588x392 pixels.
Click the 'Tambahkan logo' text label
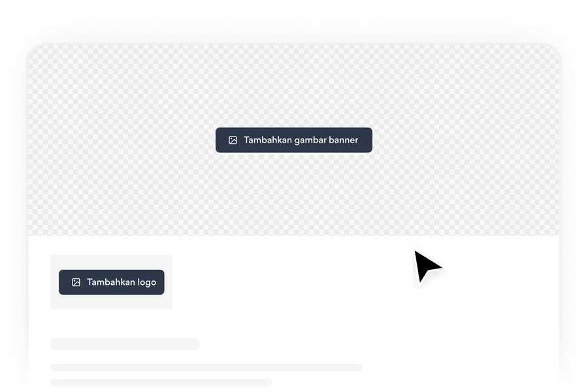[122, 282]
